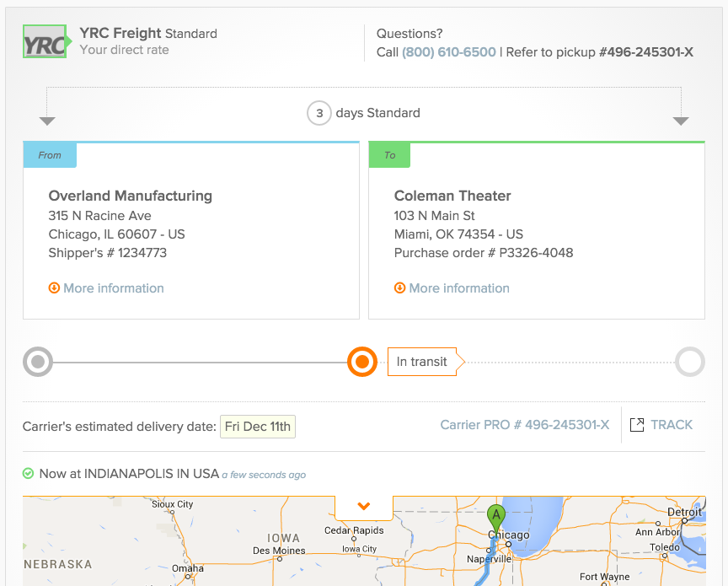Open More information under Coleman Theater
This screenshot has height=586, width=728.
[x=458, y=288]
